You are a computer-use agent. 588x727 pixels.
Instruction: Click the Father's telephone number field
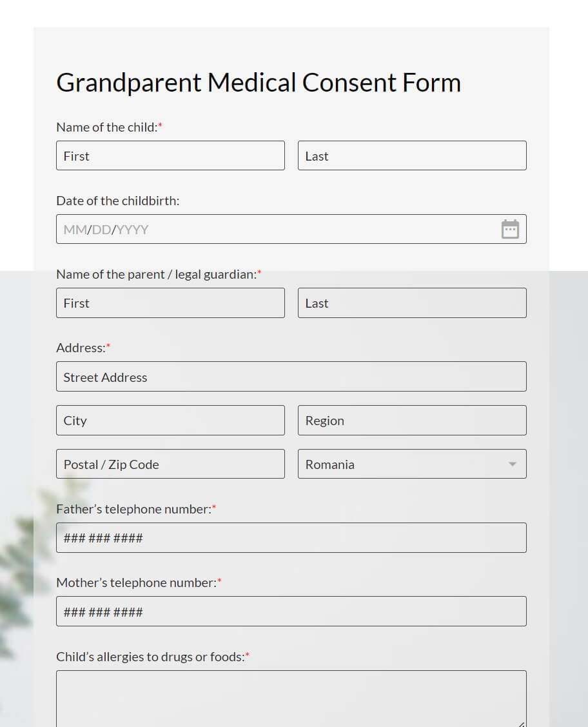(x=291, y=537)
